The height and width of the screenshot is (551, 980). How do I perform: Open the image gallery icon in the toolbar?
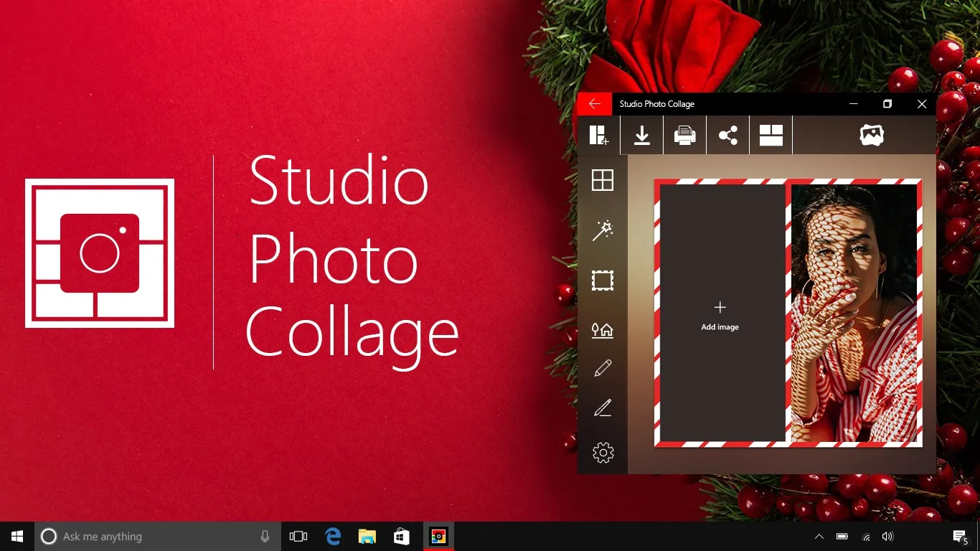coord(872,135)
